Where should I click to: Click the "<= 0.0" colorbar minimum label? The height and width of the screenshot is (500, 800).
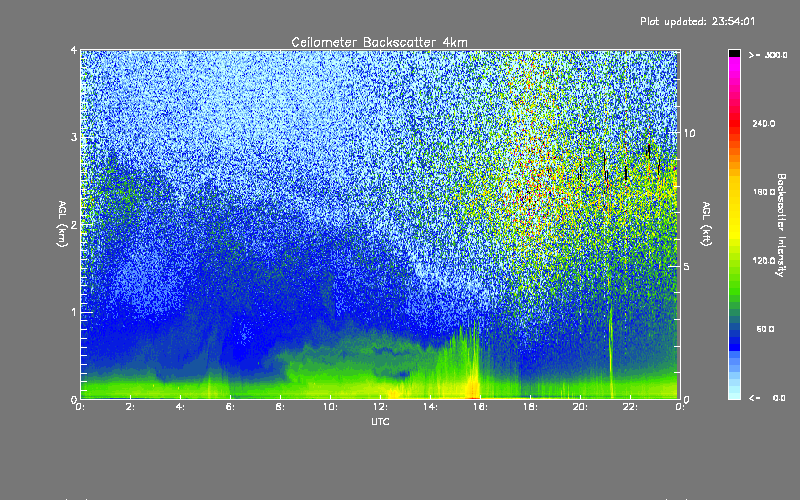(x=767, y=398)
